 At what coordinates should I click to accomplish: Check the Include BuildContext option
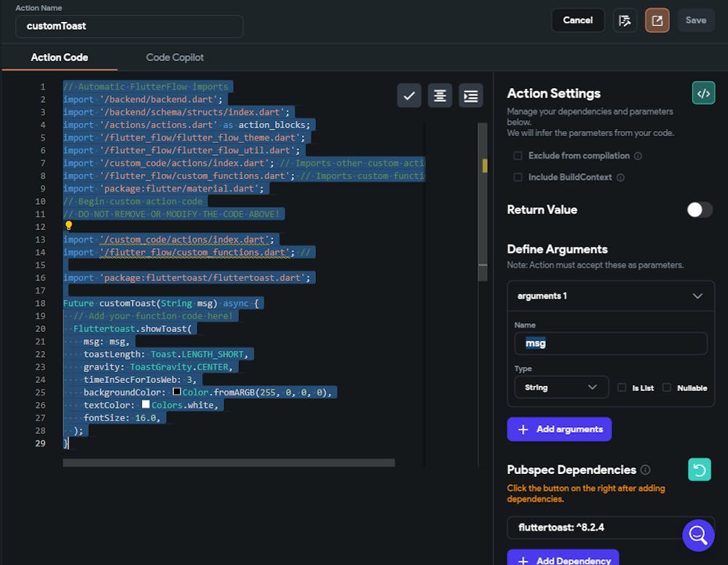[x=518, y=177]
